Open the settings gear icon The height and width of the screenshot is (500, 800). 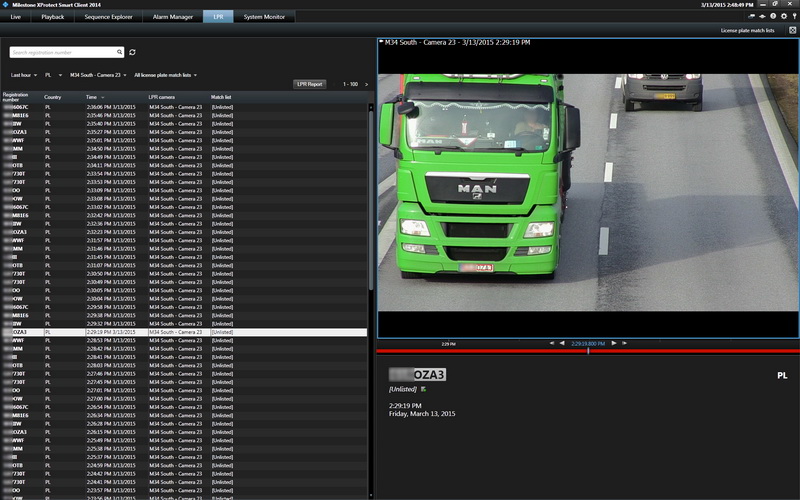783,17
